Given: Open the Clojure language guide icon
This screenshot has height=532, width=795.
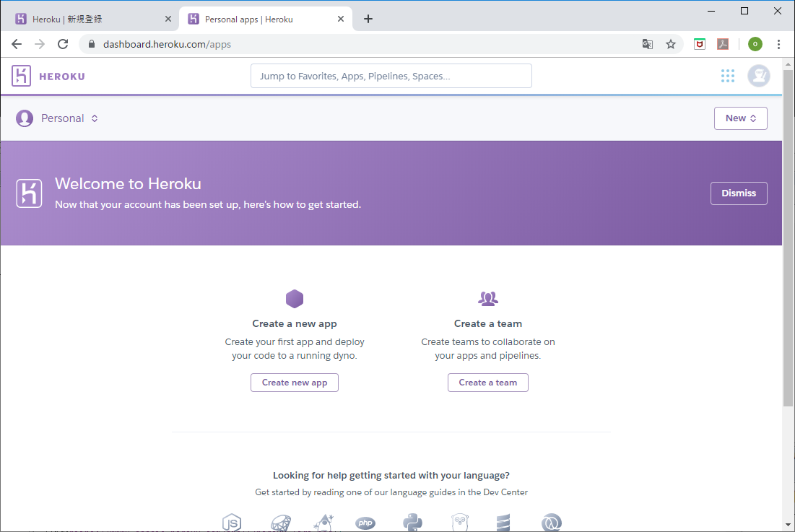Looking at the screenshot, I should pos(551,523).
